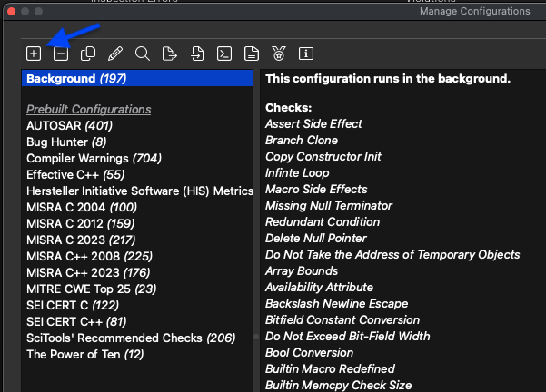Select MISRA C 2004 (100)
Viewport: 546px width, 392px height.
[82, 207]
